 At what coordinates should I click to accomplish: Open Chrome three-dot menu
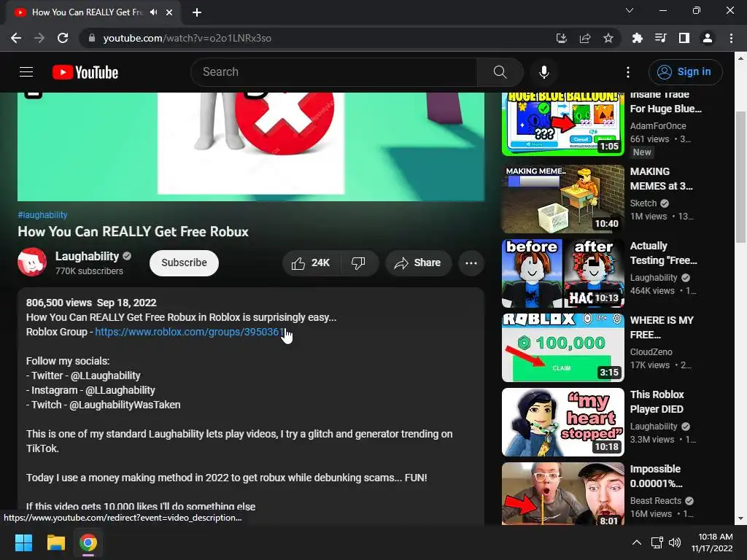731,38
